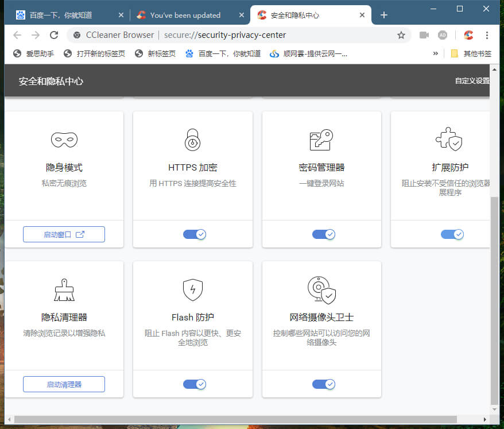Screen dimensions: 504x429
Task: Go forward to the next page
Action: (36, 35)
